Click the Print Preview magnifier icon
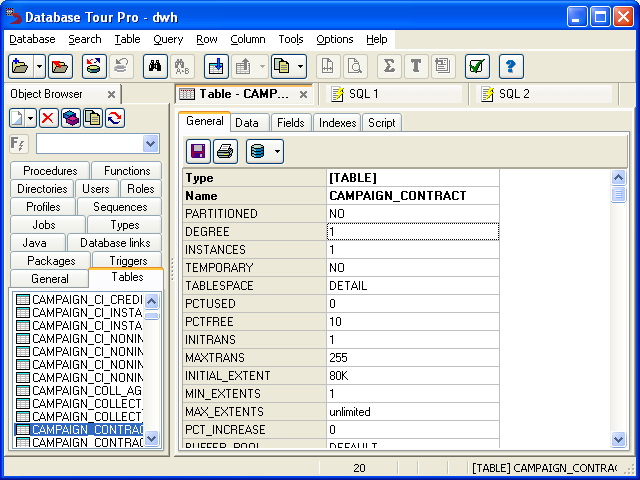Viewport: 640px width, 480px height. point(355,66)
